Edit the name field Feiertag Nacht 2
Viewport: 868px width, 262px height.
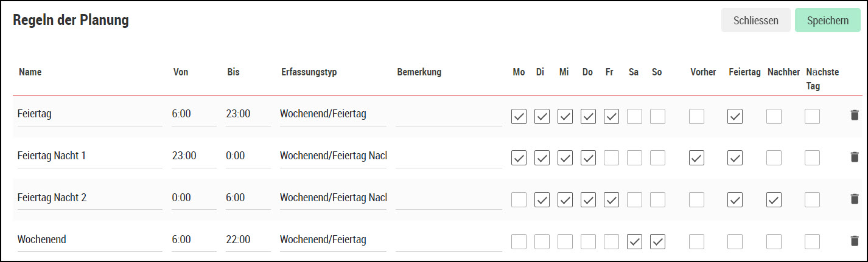[x=90, y=198]
